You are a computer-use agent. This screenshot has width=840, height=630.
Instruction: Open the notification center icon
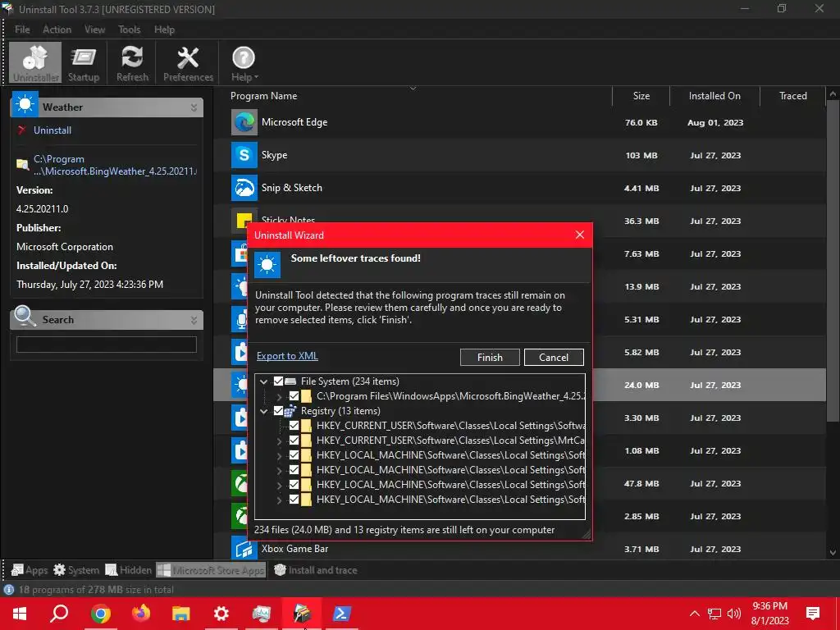[813, 614]
